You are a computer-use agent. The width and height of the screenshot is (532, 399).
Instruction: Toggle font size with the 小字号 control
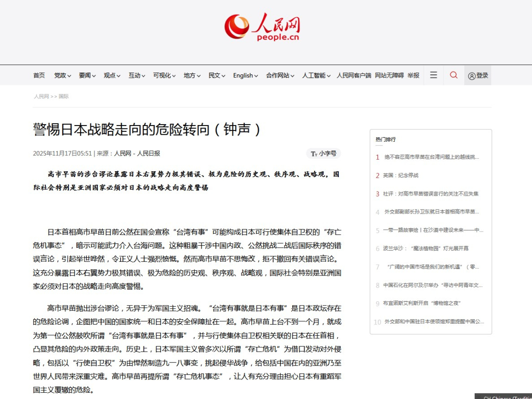[323, 153]
